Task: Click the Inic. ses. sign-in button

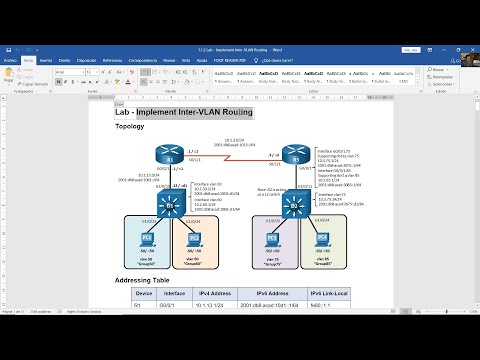Action: [x=411, y=50]
